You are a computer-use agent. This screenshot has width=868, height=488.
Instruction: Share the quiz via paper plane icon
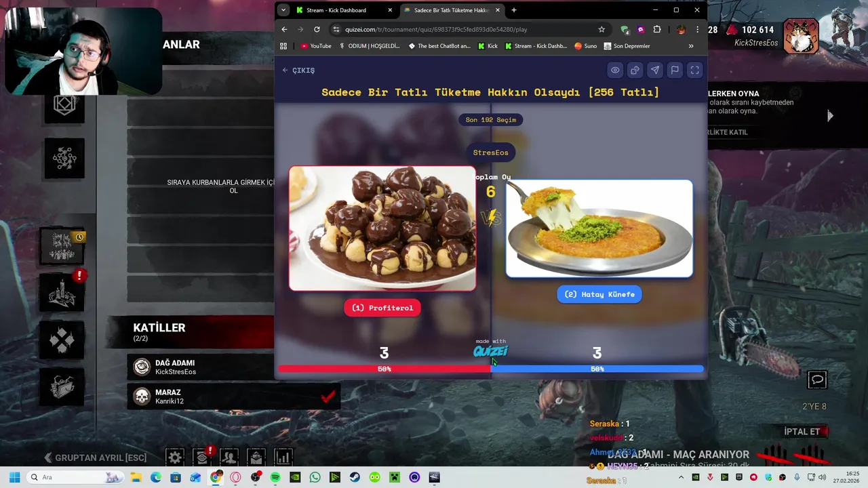point(655,70)
